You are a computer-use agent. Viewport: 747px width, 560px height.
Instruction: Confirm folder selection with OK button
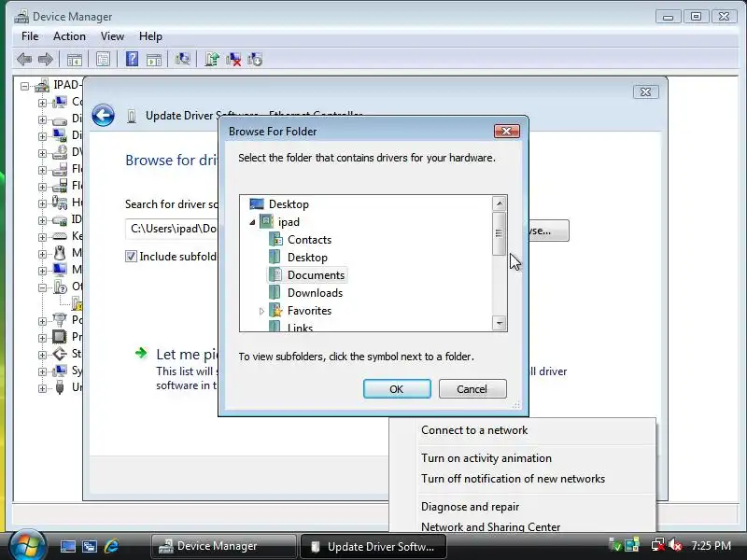[x=397, y=389]
